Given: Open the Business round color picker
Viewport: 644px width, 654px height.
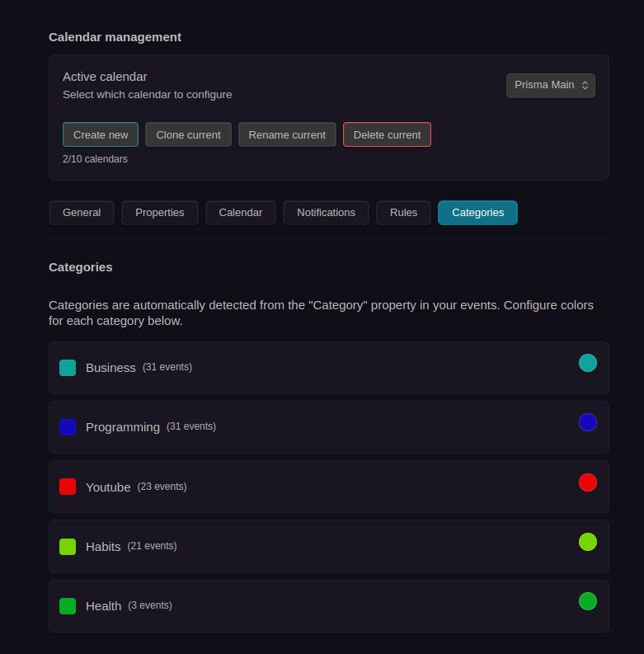Looking at the screenshot, I should click(x=588, y=363).
